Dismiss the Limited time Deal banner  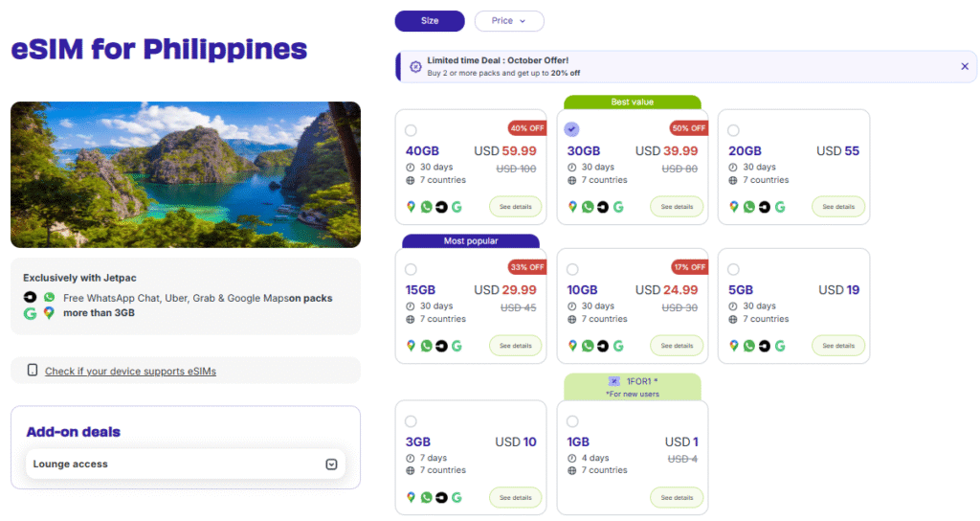tap(965, 66)
